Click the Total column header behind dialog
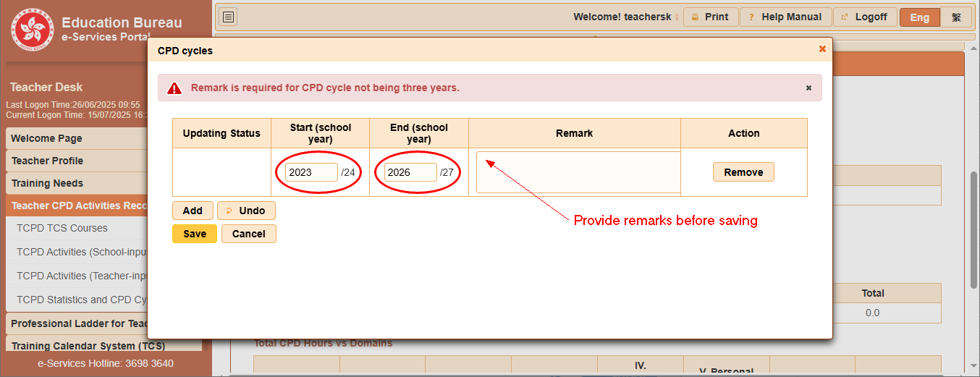Viewport: 980px width, 377px height. (x=873, y=293)
